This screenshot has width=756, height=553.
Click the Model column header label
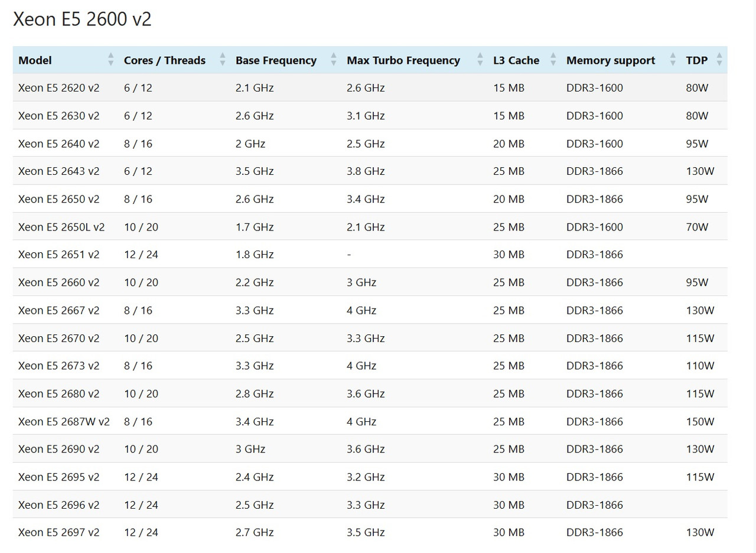[35, 60]
